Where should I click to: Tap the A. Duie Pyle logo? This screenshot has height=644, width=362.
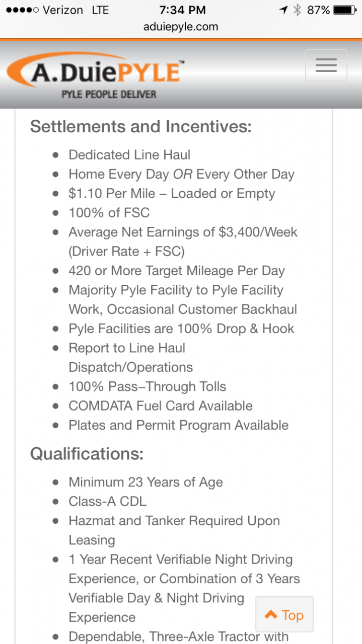coord(96,71)
